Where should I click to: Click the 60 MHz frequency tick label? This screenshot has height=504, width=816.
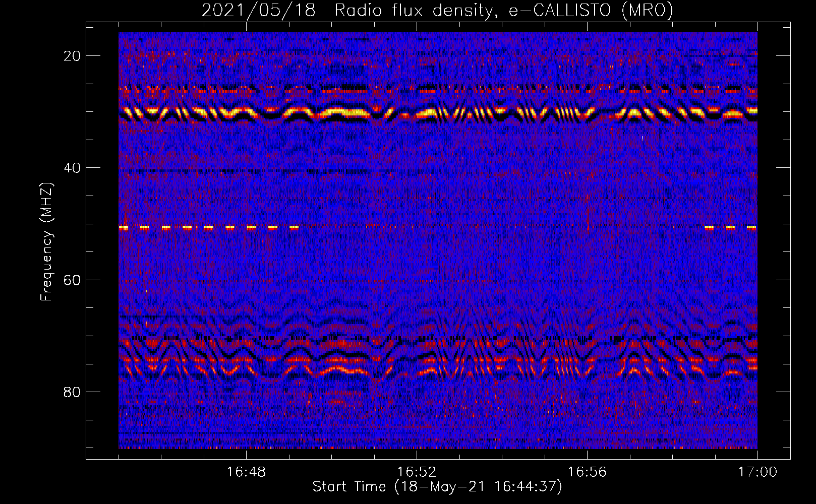pos(73,280)
